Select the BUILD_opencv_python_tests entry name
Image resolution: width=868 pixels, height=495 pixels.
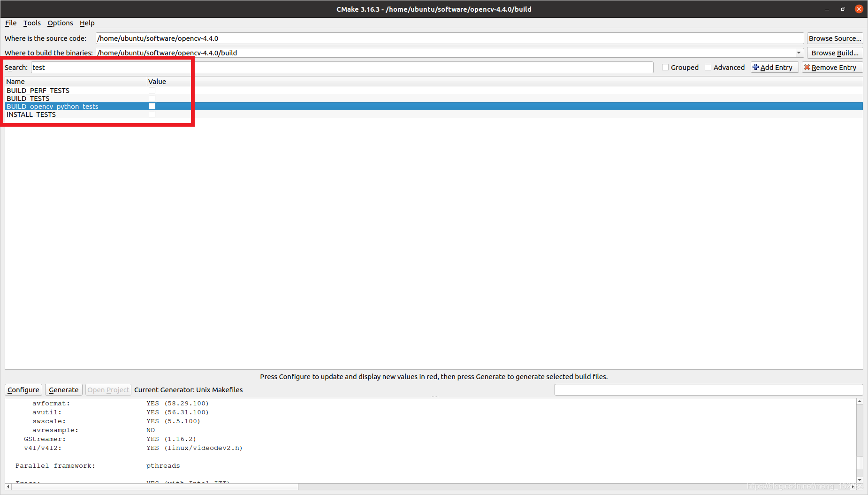click(x=53, y=107)
